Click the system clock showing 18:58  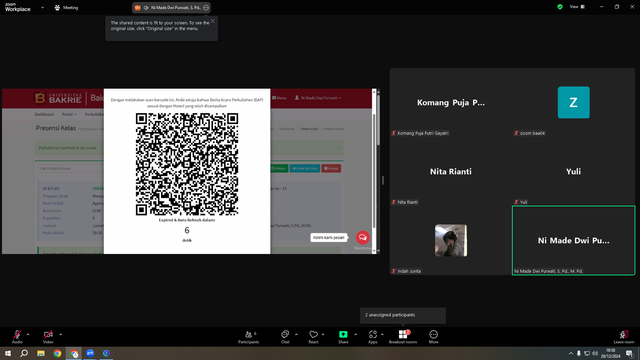pos(611,353)
